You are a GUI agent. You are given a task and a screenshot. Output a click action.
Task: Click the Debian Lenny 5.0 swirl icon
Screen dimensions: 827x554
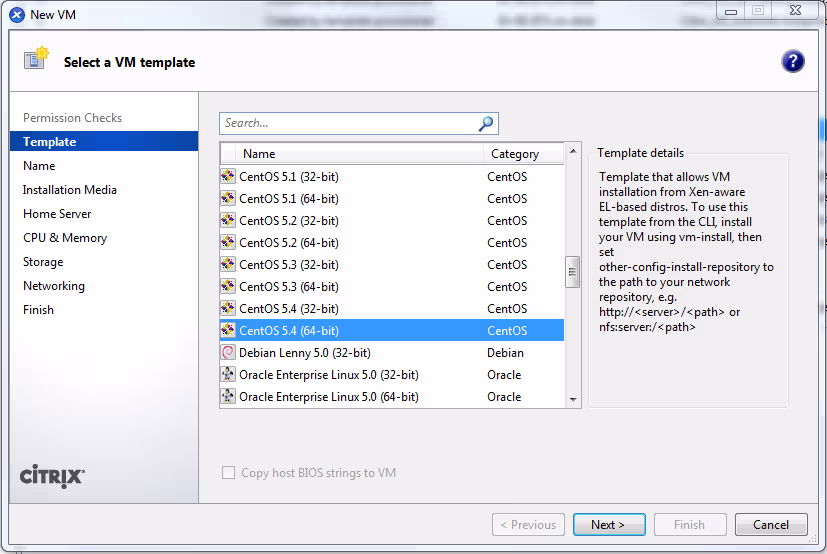[228, 353]
